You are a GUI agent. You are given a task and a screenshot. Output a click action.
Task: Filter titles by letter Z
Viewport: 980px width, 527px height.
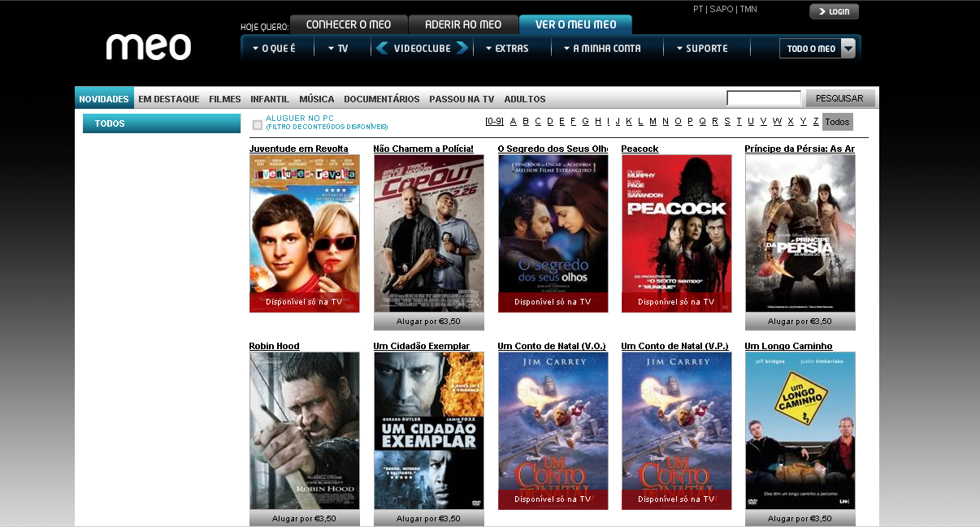[x=815, y=122]
